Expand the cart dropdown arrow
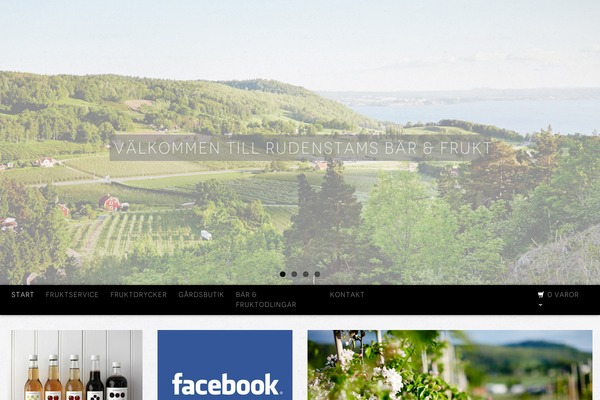 click(x=540, y=305)
